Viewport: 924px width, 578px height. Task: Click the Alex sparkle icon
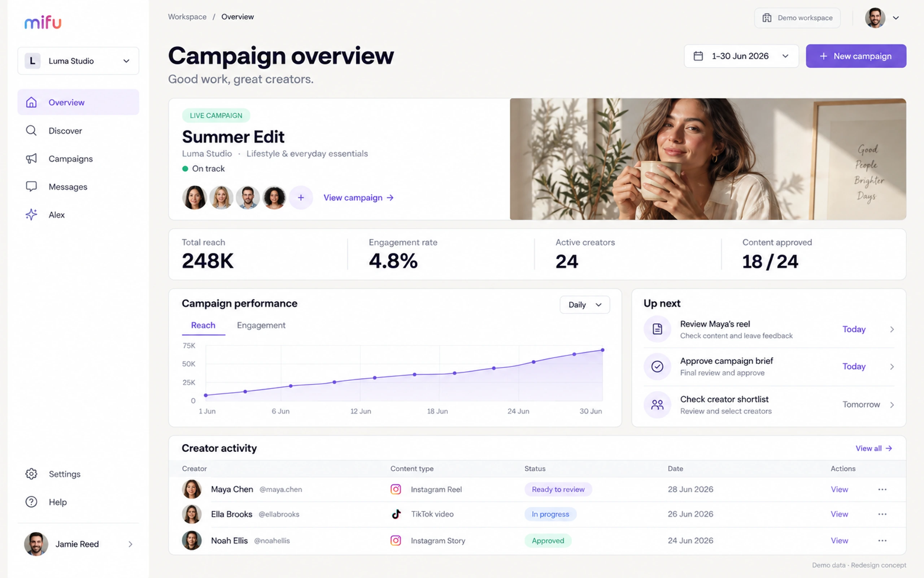pyautogui.click(x=31, y=215)
